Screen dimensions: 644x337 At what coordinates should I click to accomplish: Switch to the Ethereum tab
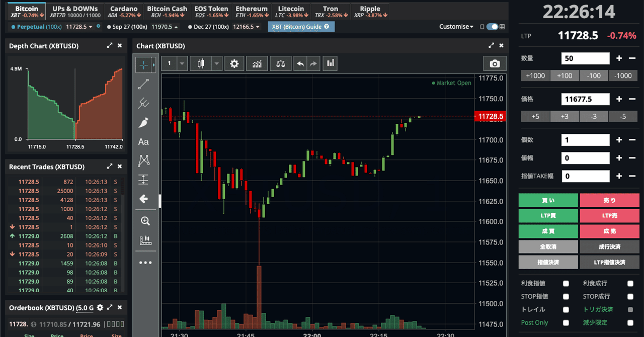click(252, 12)
